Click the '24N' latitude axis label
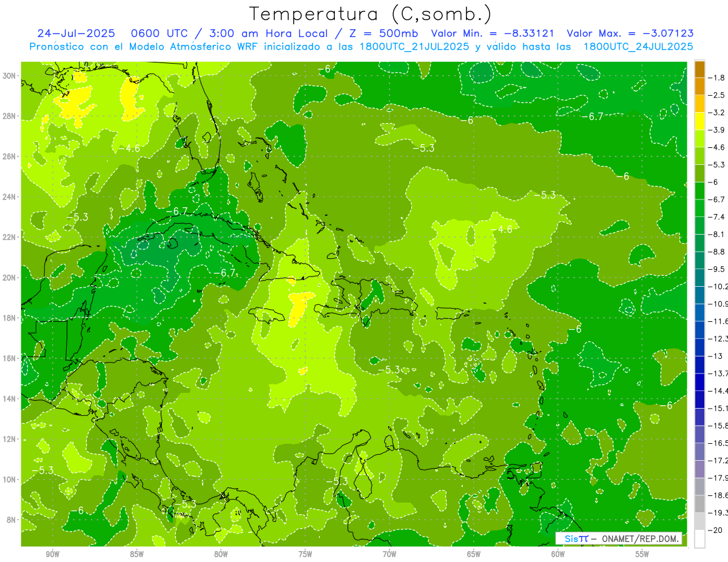Screen dimensions: 728x562 tap(10, 197)
